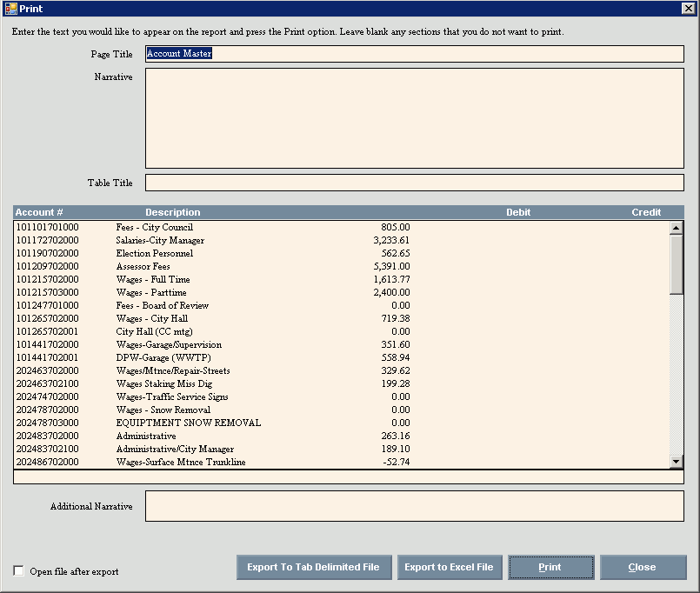The height and width of the screenshot is (593, 700).
Task: Click the Additional Narrative text box
Action: pos(414,506)
